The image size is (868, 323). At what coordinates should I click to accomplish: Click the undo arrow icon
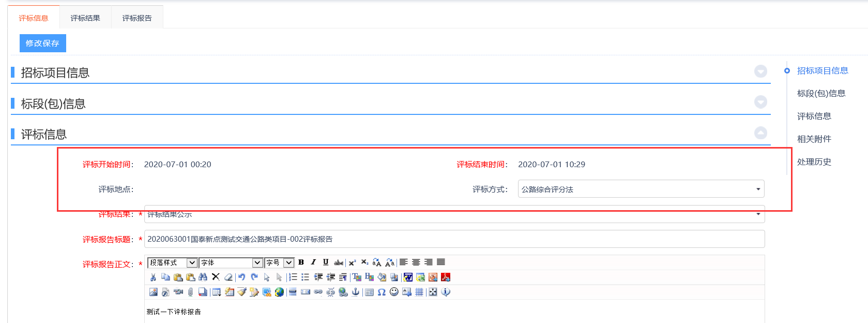click(241, 277)
